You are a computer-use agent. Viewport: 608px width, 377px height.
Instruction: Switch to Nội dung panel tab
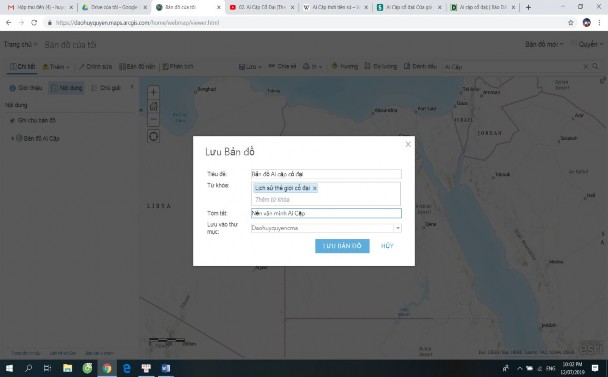click(x=66, y=88)
